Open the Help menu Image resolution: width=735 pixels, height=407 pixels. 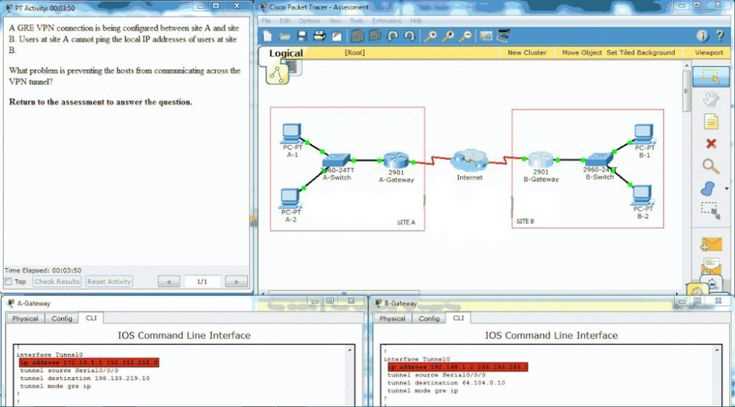coord(416,21)
